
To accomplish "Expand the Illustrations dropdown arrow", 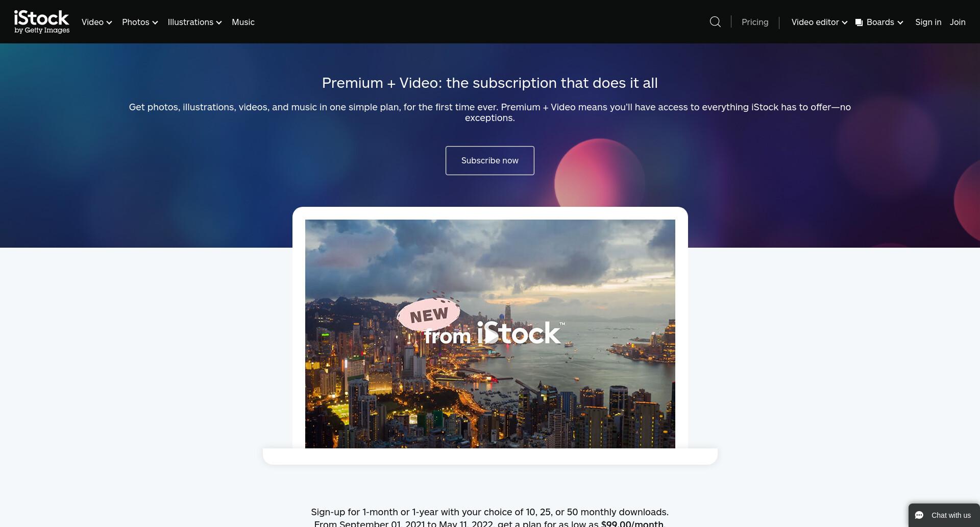I will [219, 22].
